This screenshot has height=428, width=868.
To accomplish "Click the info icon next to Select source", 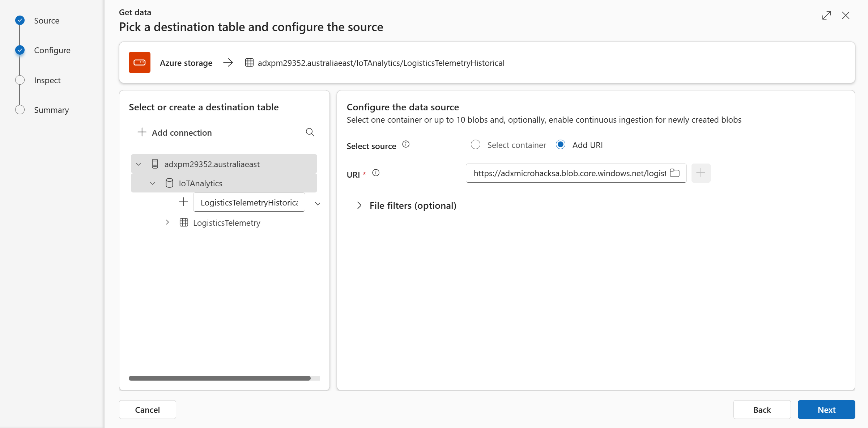I will tap(406, 144).
